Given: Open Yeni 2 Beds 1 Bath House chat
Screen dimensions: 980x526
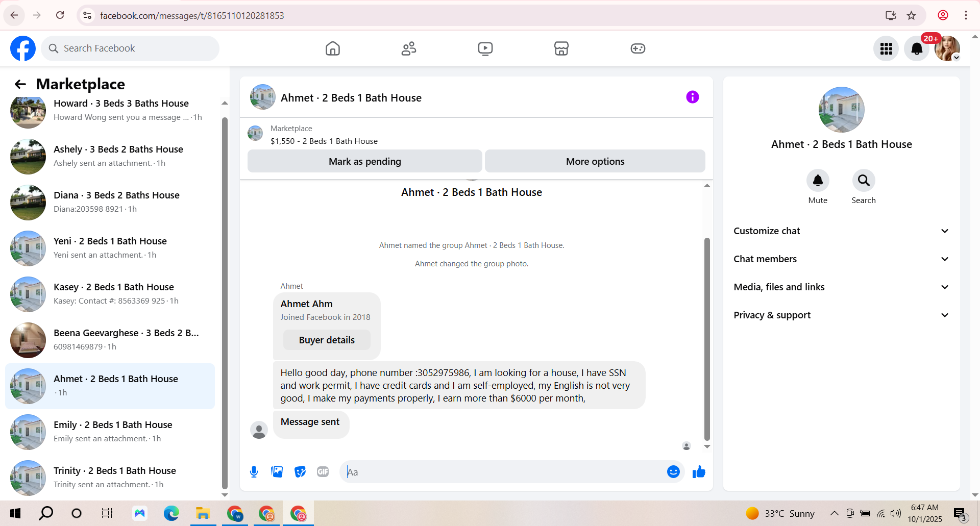Looking at the screenshot, I should click(110, 248).
